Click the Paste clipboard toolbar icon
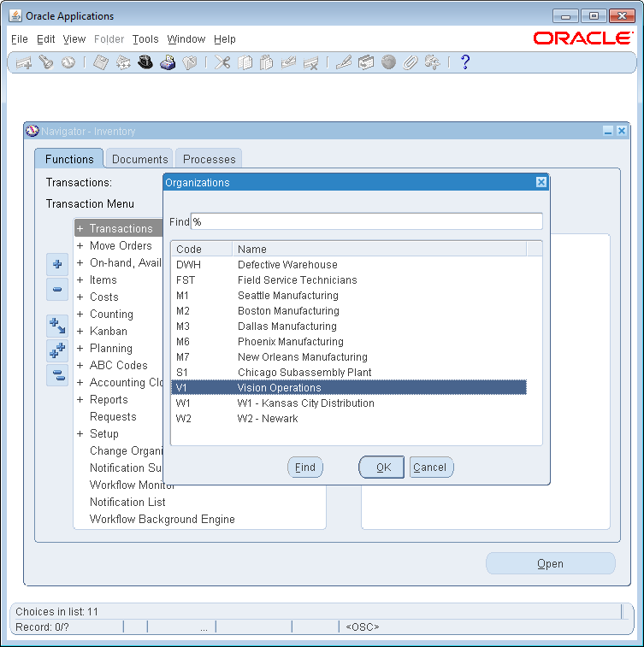The image size is (644, 647). click(267, 62)
